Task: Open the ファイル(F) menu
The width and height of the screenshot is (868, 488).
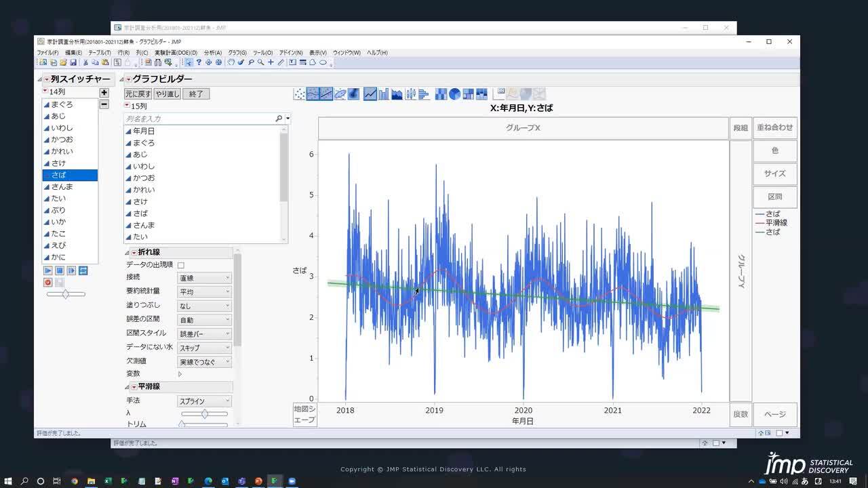Action: (47, 52)
